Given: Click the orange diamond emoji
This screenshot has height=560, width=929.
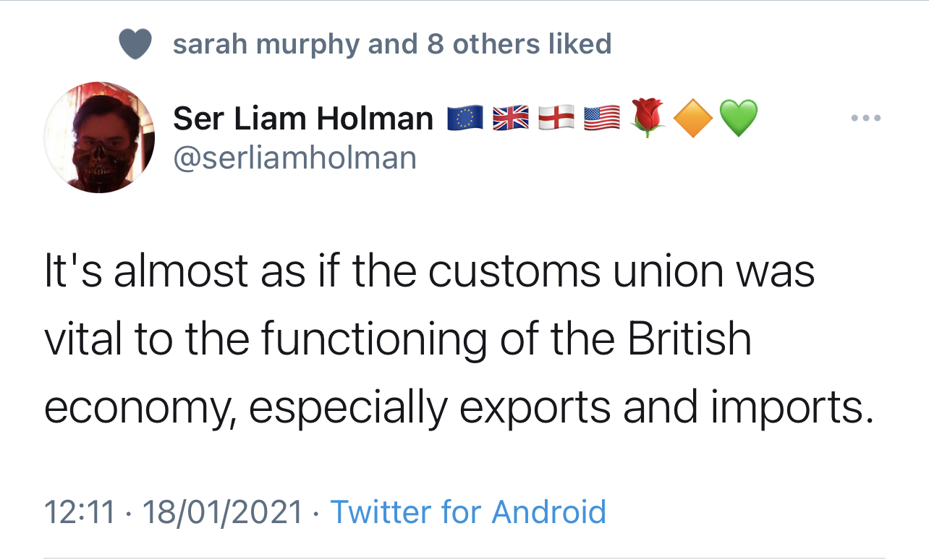Looking at the screenshot, I should pyautogui.click(x=693, y=118).
